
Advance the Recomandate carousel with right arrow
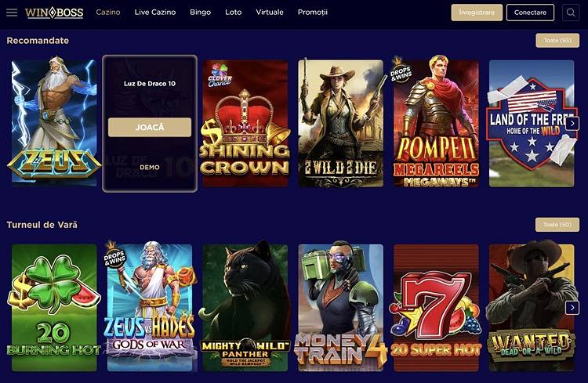pos(572,123)
